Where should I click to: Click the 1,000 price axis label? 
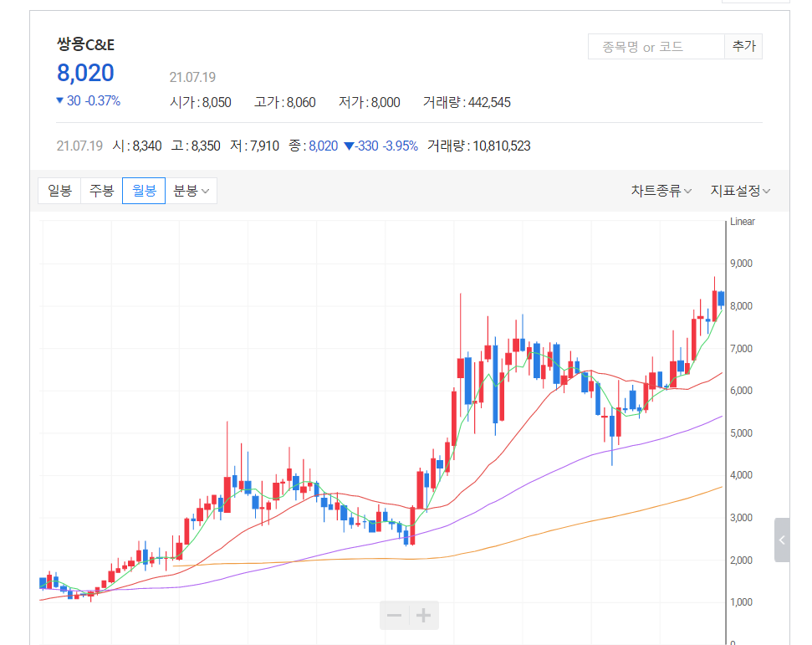[x=741, y=602]
